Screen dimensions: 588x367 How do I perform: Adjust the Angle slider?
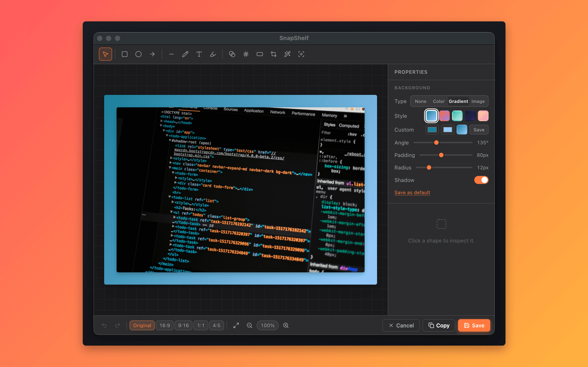click(443, 143)
